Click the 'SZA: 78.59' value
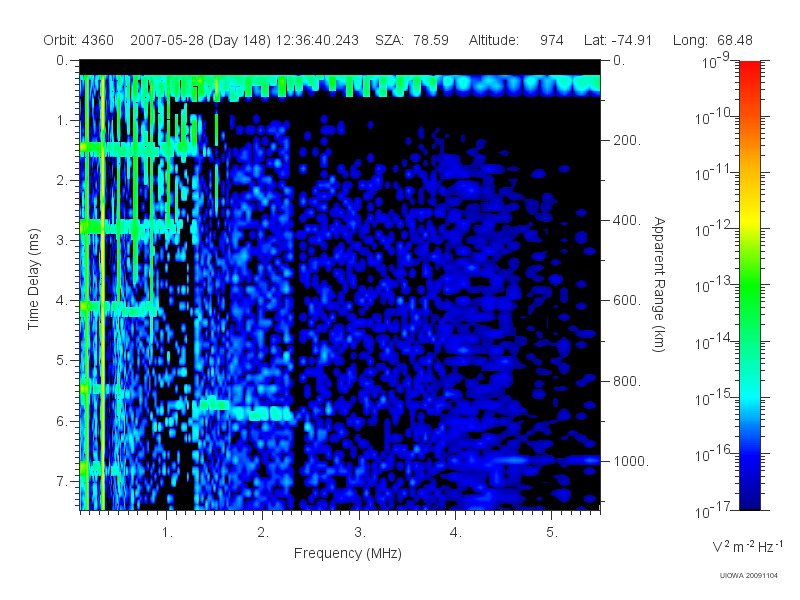The width and height of the screenshot is (800, 600). 412,40
